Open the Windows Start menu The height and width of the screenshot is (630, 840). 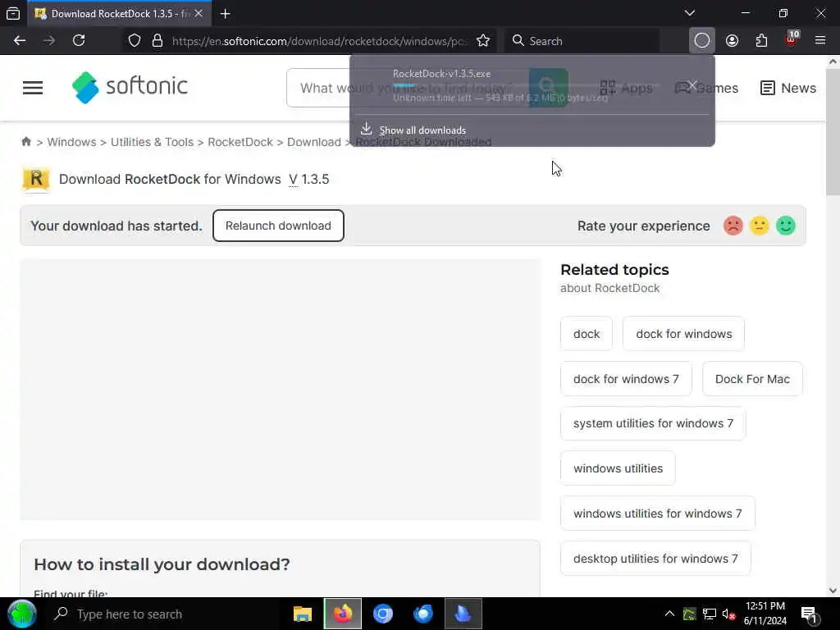pyautogui.click(x=21, y=614)
